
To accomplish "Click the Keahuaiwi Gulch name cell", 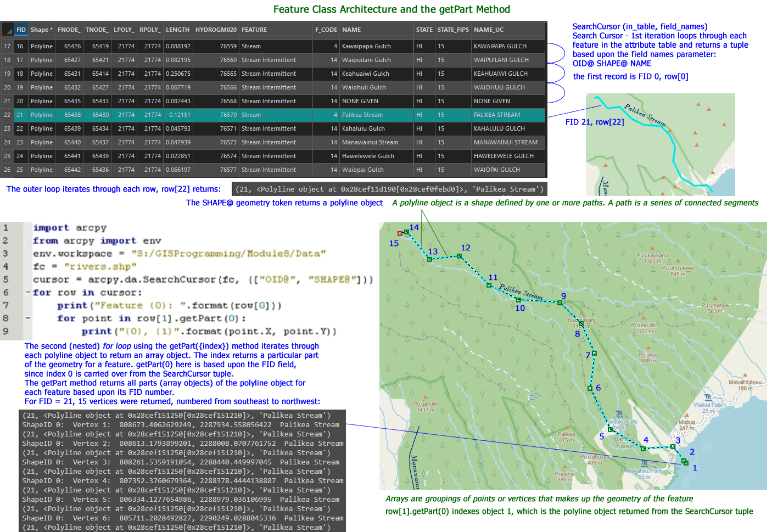I will pos(377,74).
